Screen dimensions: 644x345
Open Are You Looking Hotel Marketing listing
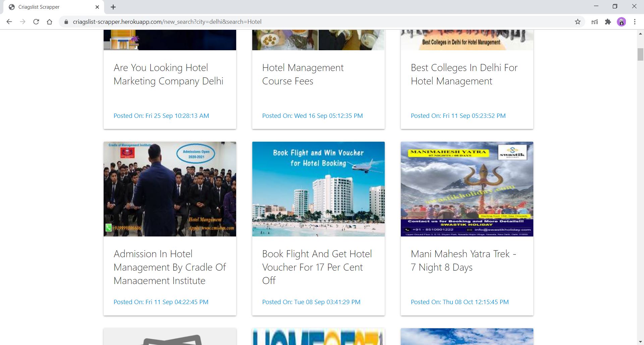168,74
